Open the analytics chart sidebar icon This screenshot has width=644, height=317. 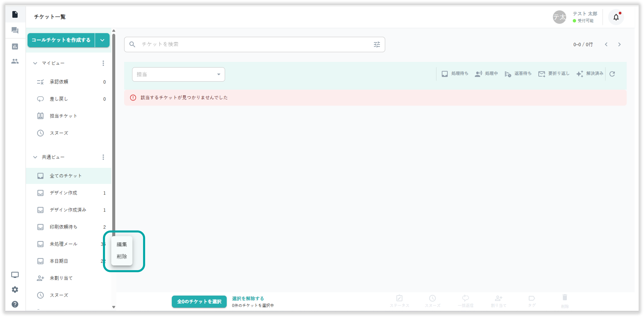(x=15, y=47)
